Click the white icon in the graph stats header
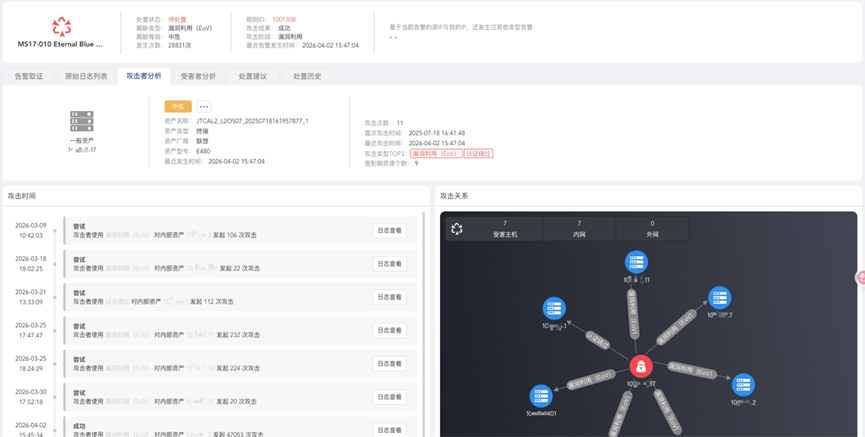This screenshot has height=437, width=865. point(457,228)
